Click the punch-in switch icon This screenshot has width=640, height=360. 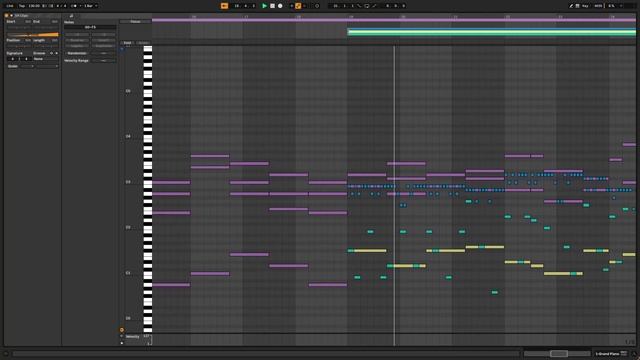(359, 6)
